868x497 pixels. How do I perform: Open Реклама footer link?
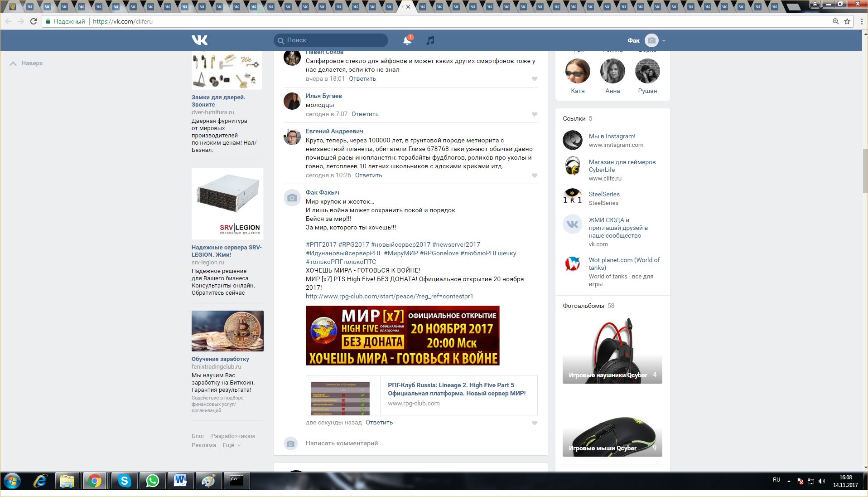point(204,445)
